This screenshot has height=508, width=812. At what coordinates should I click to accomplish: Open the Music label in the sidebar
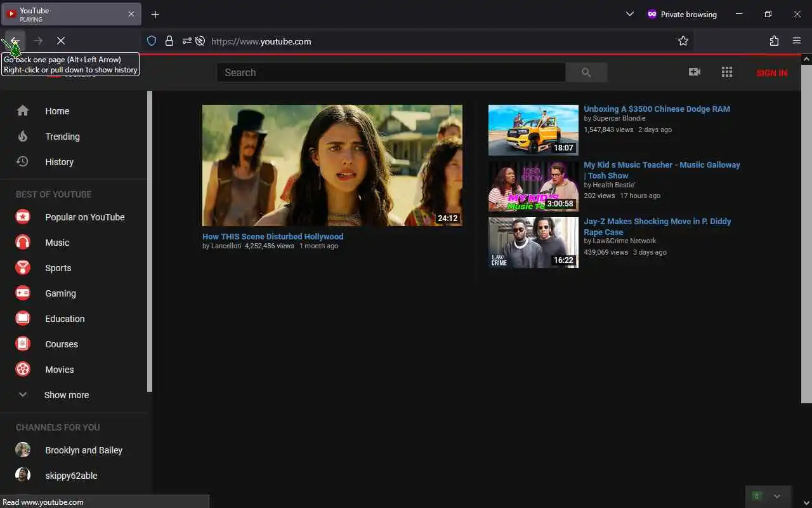click(x=57, y=243)
